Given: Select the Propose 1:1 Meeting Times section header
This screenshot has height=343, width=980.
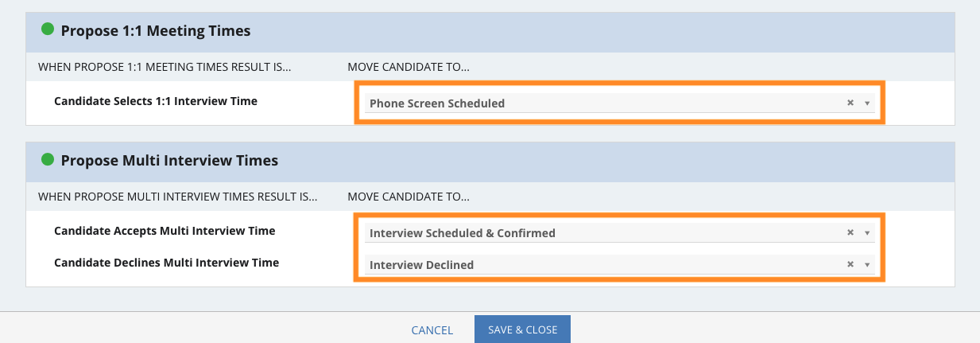Looking at the screenshot, I should (490, 32).
